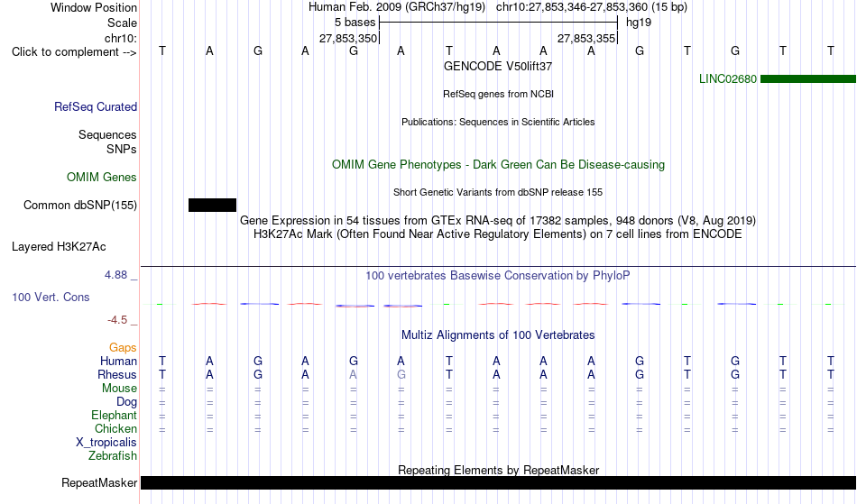Screen dimensions: 857x504
Task: Click the SNPs track label
Action: [122, 149]
